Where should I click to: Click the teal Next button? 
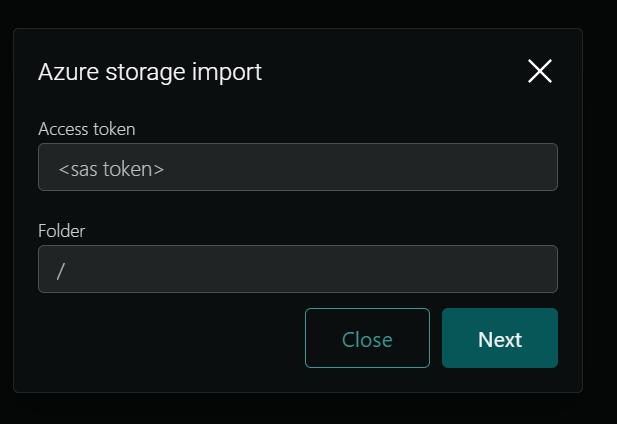[499, 339]
